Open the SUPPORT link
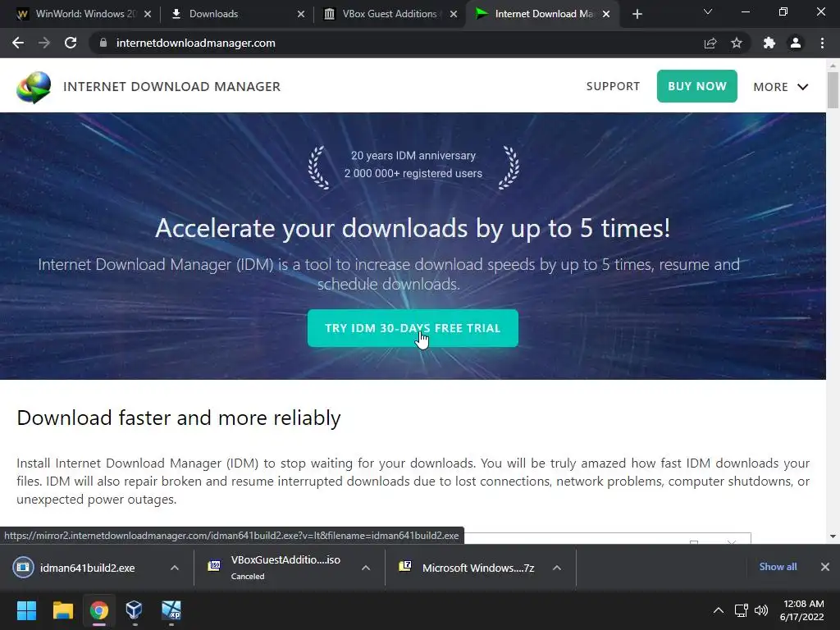This screenshot has height=630, width=840. (x=613, y=86)
